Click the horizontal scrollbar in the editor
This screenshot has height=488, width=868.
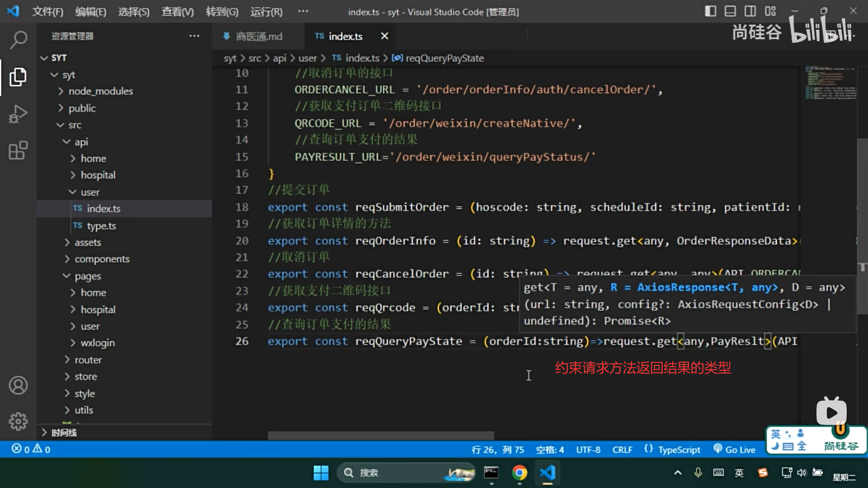tap(381, 436)
